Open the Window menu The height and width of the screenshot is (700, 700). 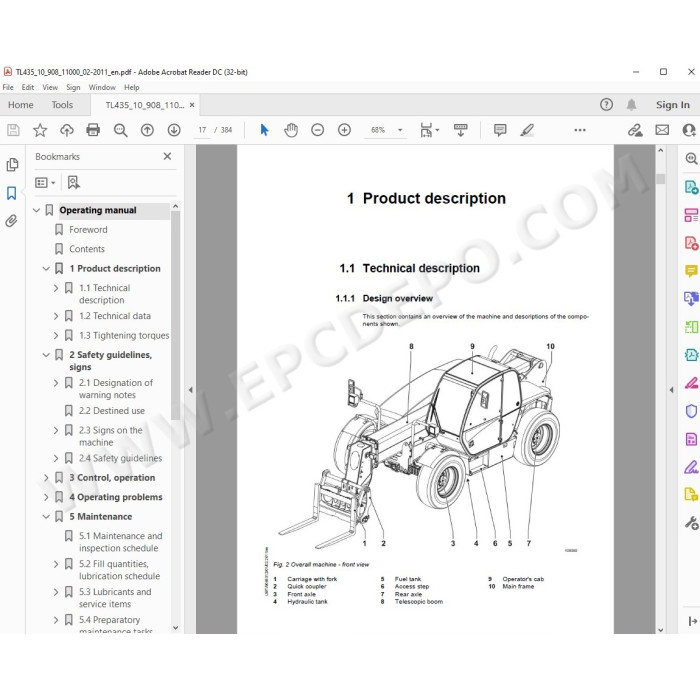[102, 87]
